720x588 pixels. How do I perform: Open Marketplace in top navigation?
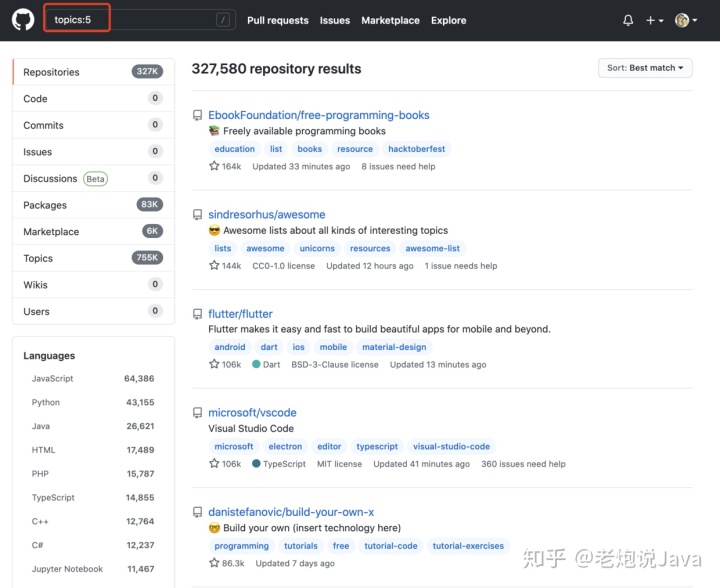point(390,20)
